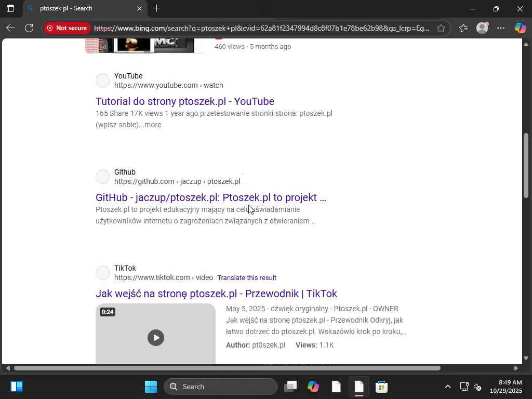Click Translate this result link
The image size is (532, 399).
click(247, 277)
